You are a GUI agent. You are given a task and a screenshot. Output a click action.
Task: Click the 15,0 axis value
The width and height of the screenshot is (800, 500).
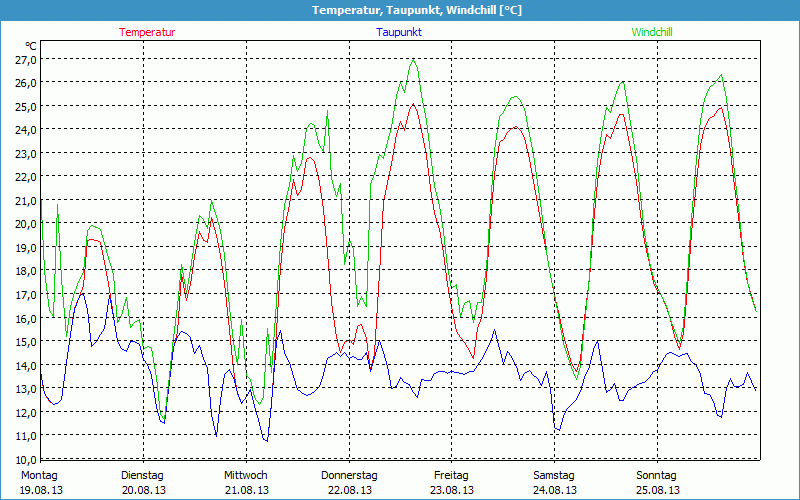click(25, 341)
